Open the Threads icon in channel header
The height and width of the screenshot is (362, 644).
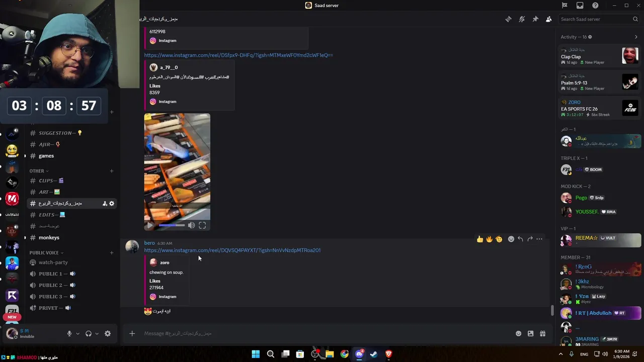[508, 19]
